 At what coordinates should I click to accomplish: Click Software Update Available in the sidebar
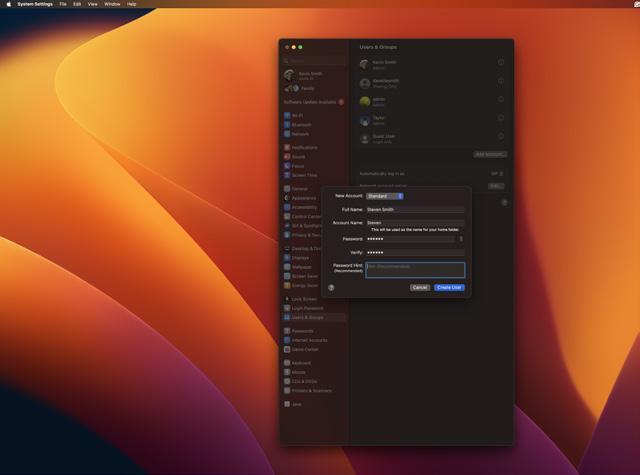pyautogui.click(x=314, y=102)
